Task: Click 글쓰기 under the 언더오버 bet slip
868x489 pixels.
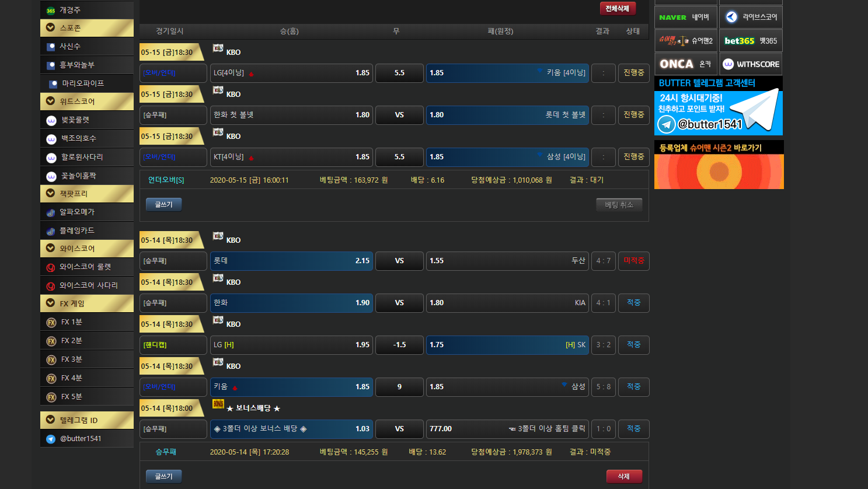Action: [x=163, y=205]
